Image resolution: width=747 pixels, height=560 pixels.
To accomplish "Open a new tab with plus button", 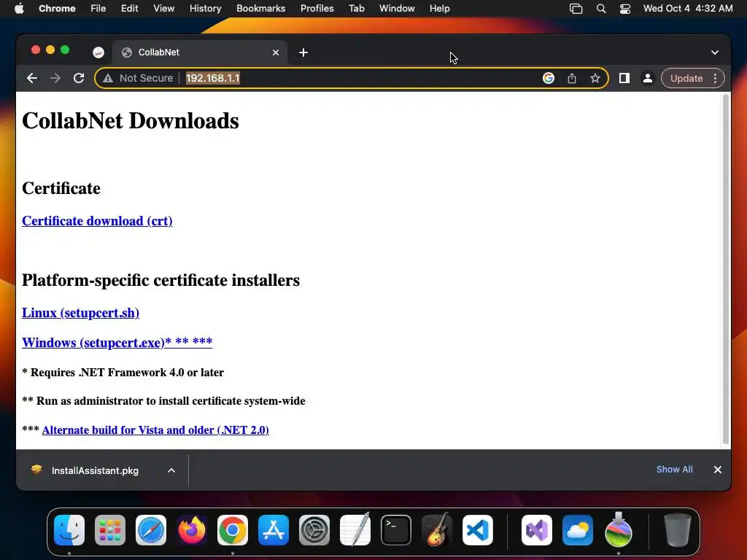I will tap(303, 52).
